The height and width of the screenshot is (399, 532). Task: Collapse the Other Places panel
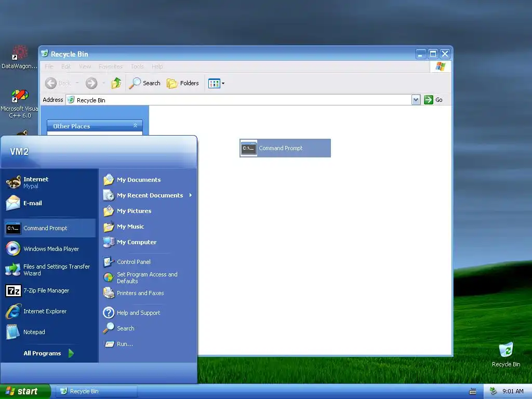click(x=136, y=126)
